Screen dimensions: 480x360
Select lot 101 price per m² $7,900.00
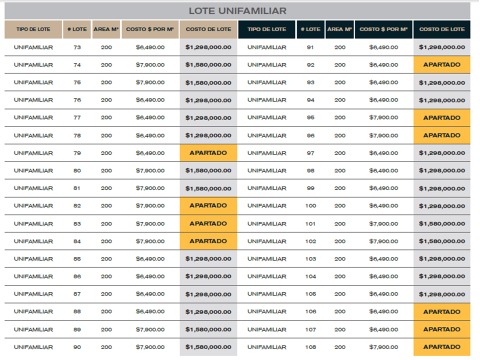[x=384, y=224]
